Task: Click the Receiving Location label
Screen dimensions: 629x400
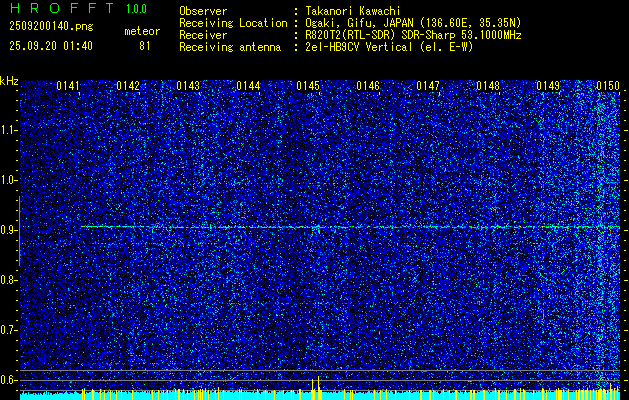Action: click(233, 23)
